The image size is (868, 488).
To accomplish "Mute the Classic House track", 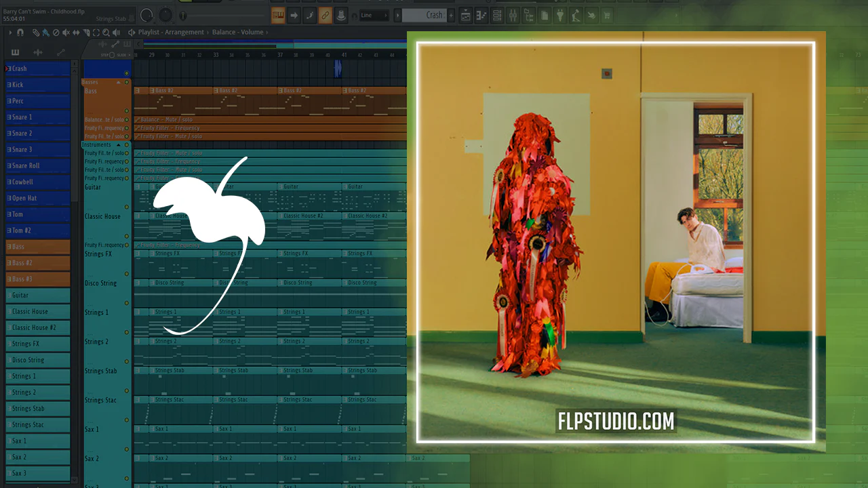I will [127, 237].
